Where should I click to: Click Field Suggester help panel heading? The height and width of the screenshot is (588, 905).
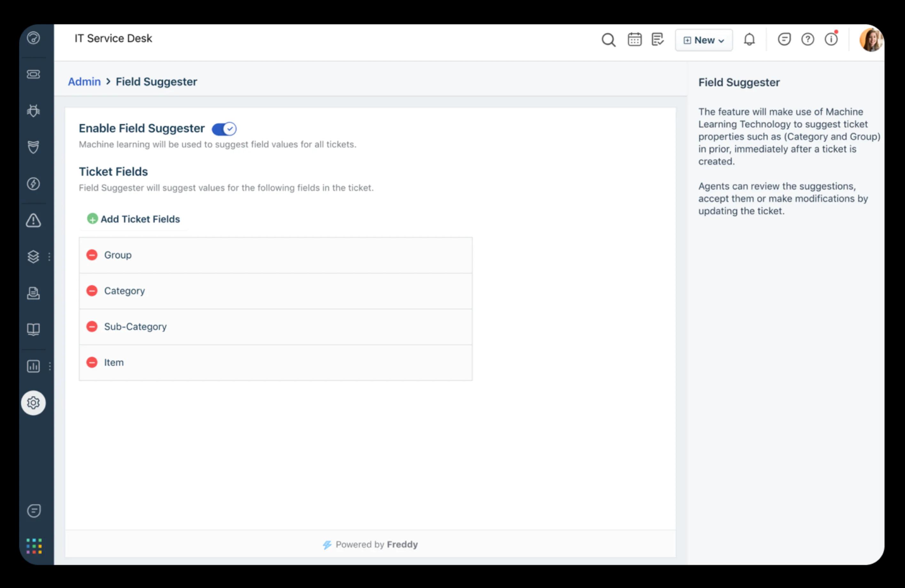point(739,82)
